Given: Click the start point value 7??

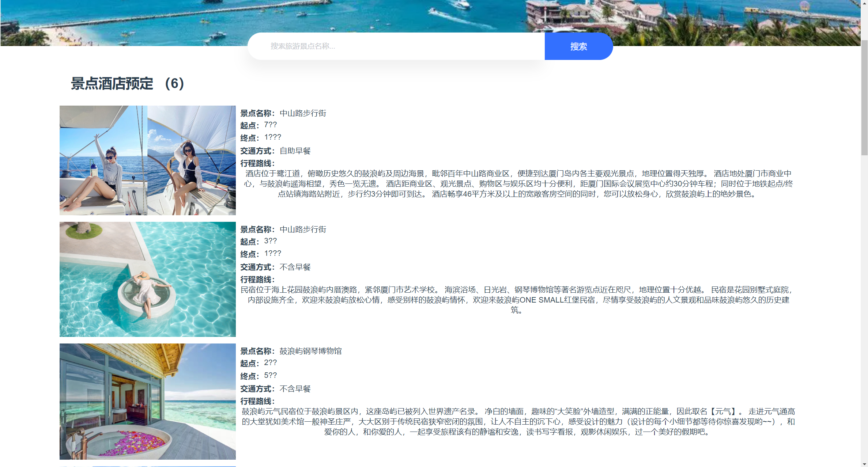Looking at the screenshot, I should tap(270, 125).
